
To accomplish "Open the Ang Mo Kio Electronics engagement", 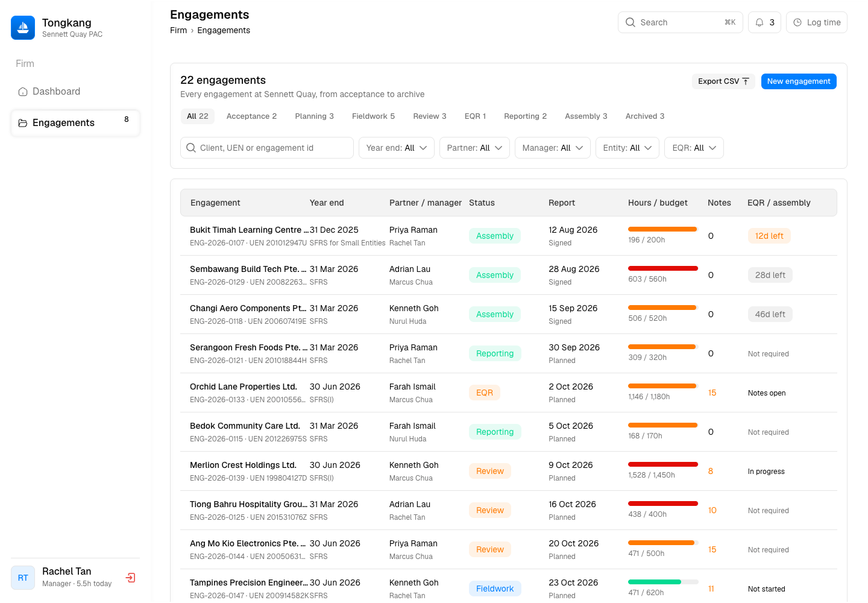I will pyautogui.click(x=248, y=543).
